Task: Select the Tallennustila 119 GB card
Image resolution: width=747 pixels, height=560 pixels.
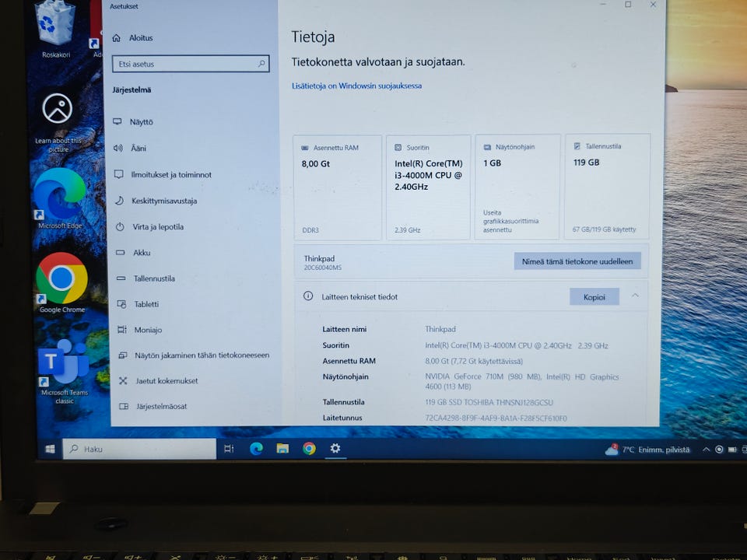Action: (x=607, y=186)
